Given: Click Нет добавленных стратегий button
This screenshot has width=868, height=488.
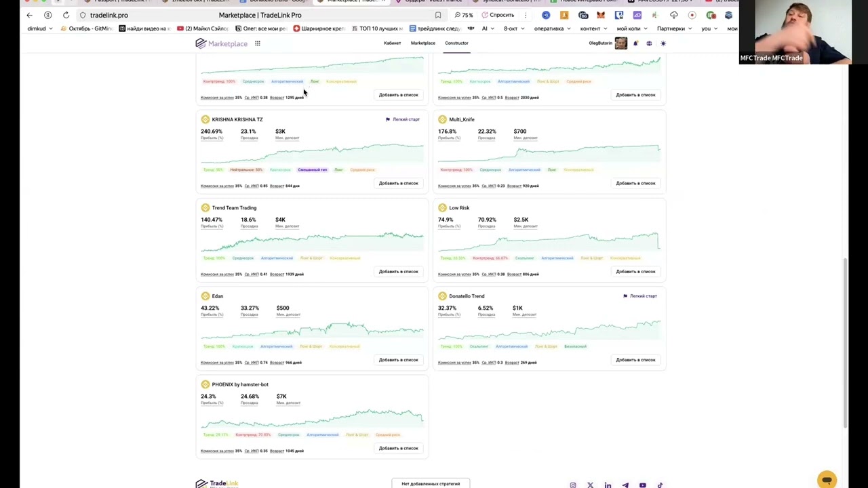Looking at the screenshot, I should pyautogui.click(x=431, y=484).
